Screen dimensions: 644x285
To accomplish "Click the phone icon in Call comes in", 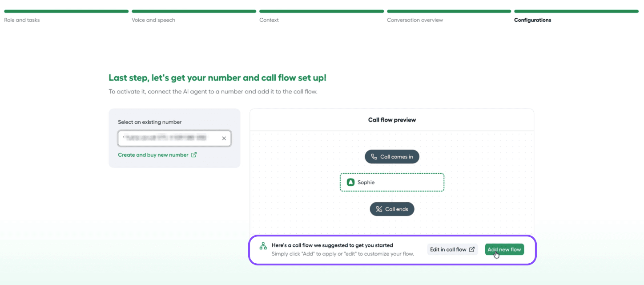I will [x=374, y=157].
